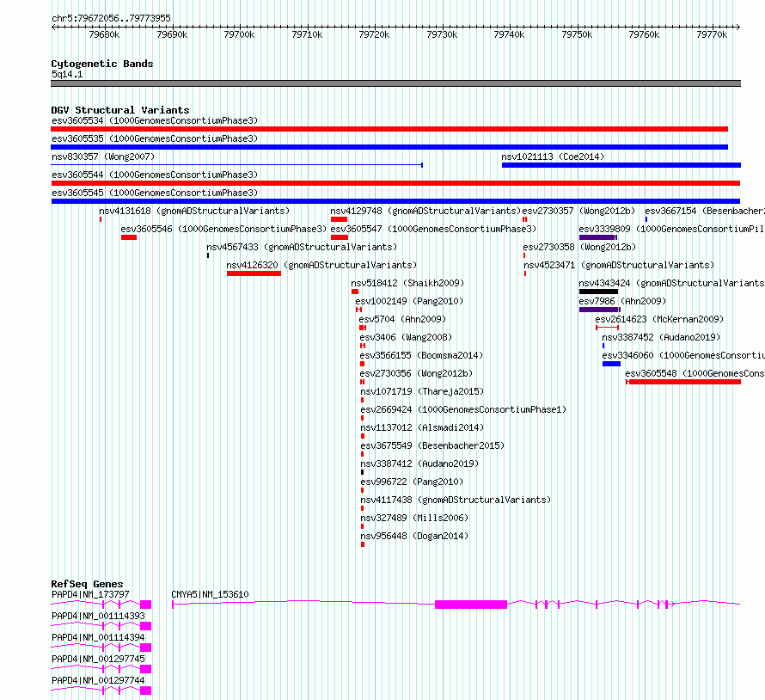Click the esv3605546 red variant block

[129, 237]
